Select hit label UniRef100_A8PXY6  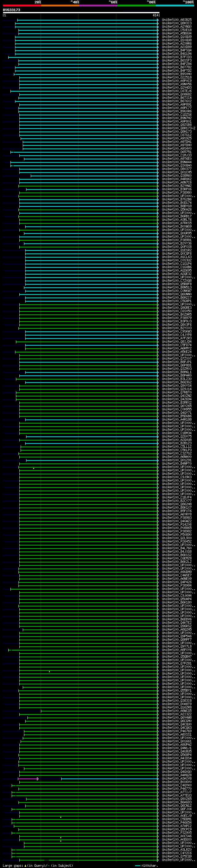[x=177, y=650]
